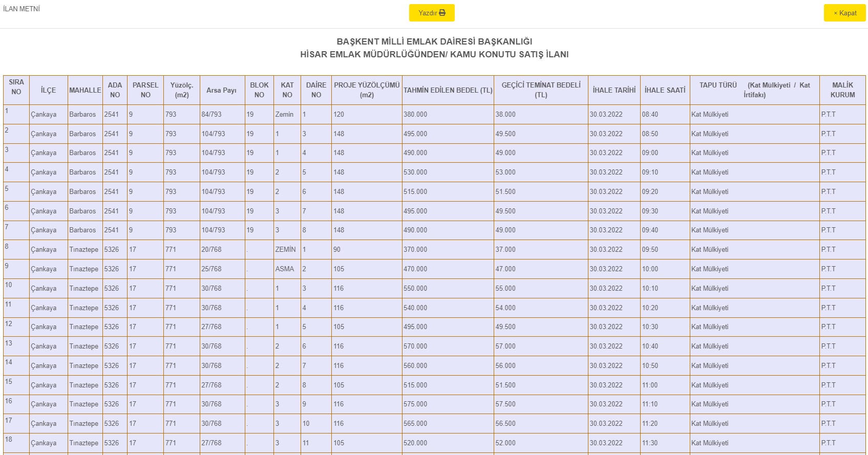Click the 570.000 estimated price cell
The width and height of the screenshot is (868, 455).
click(x=448, y=346)
